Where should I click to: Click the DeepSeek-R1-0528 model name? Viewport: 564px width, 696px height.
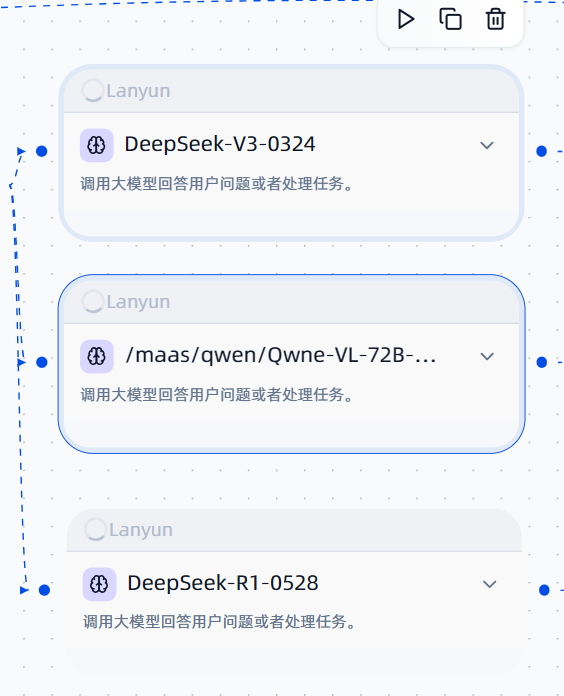[223, 583]
